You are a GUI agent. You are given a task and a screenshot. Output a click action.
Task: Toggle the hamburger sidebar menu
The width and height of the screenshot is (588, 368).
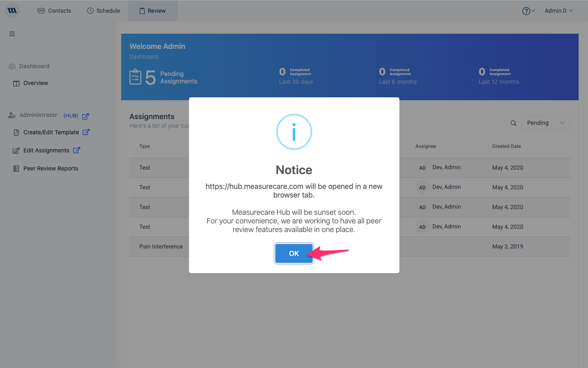12,34
